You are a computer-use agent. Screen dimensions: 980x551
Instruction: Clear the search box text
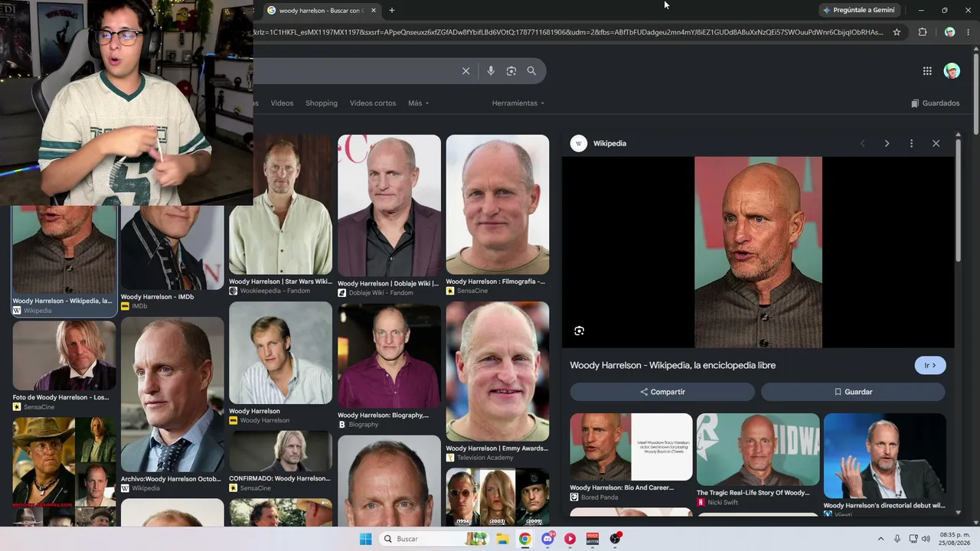pos(465,71)
